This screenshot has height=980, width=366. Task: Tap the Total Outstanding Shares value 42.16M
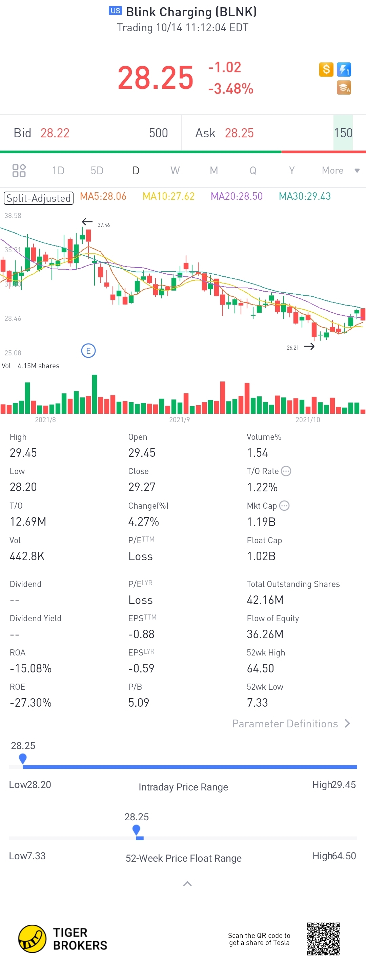coord(265,600)
